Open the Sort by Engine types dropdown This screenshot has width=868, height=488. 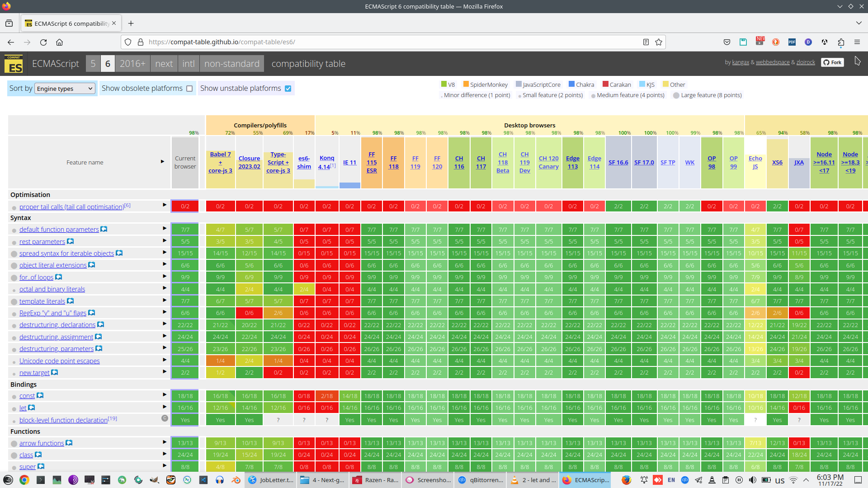click(x=65, y=89)
